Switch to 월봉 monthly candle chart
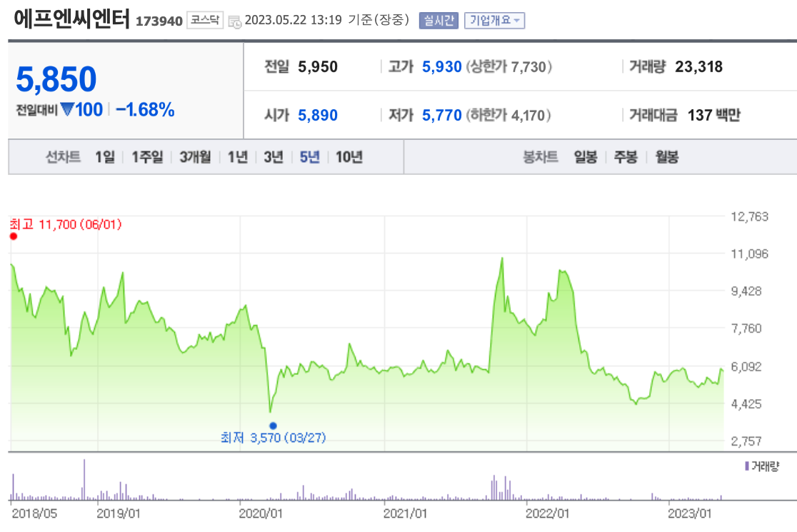This screenshot has width=797, height=532. click(666, 157)
